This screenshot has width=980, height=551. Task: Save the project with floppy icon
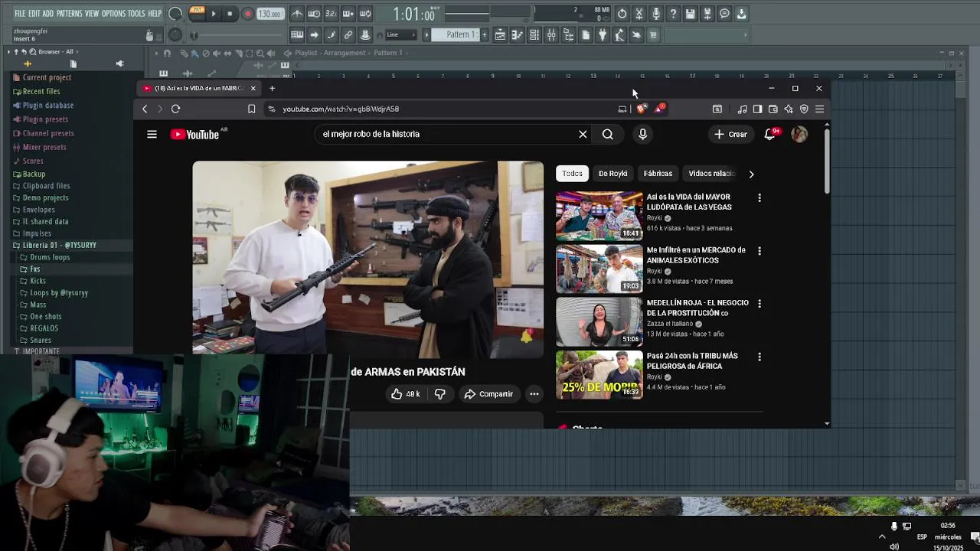click(690, 14)
